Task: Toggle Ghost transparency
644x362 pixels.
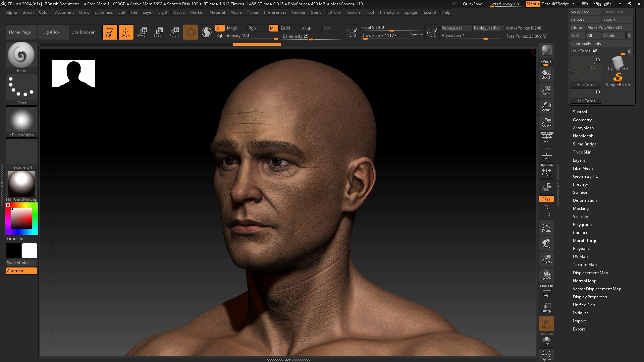Action: pyautogui.click(x=547, y=324)
